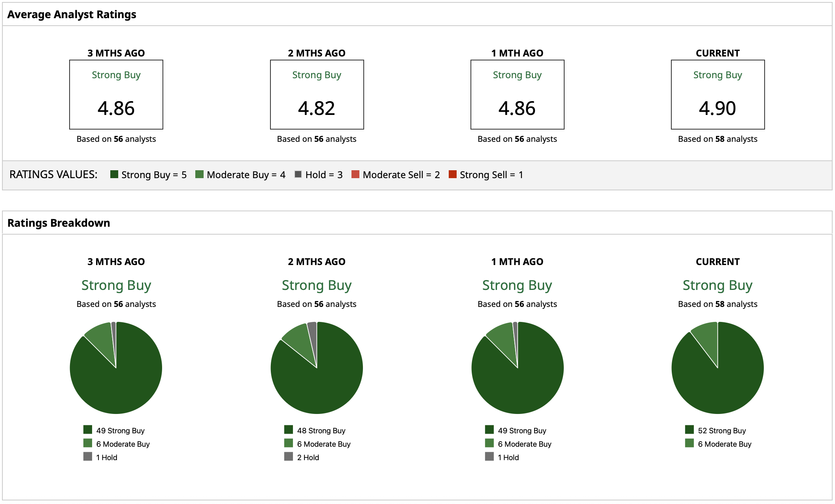
Task: Click the Ratings Breakdown heading
Action: 59,223
